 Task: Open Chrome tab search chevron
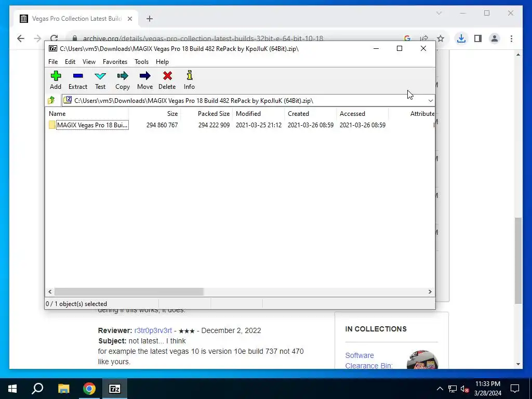[438, 13]
